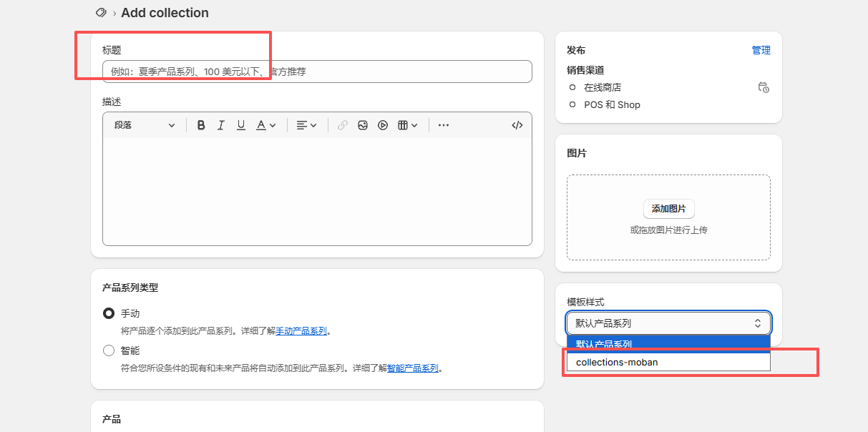Select the 手动 collection type radio
Viewport: 868px width, 432px height.
tap(109, 313)
